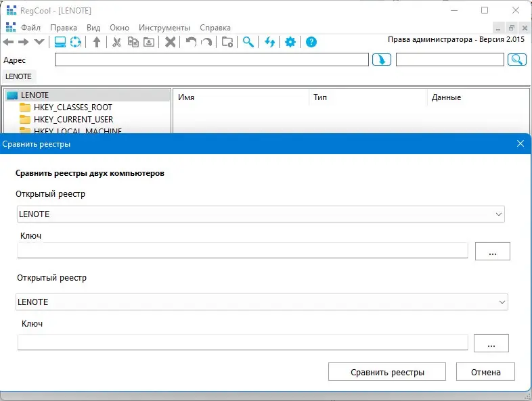Click the quick search magnifier button

[x=516, y=60]
